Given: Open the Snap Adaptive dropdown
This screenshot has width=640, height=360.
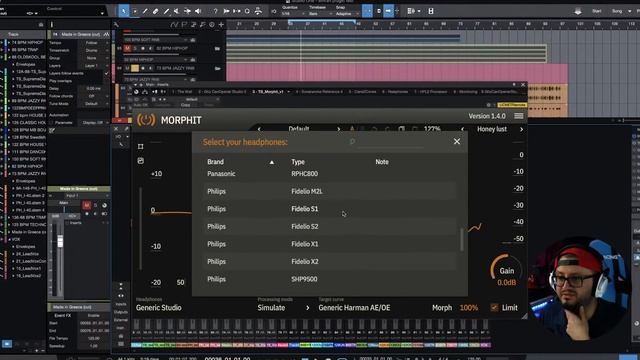Looking at the screenshot, I should 347,13.
